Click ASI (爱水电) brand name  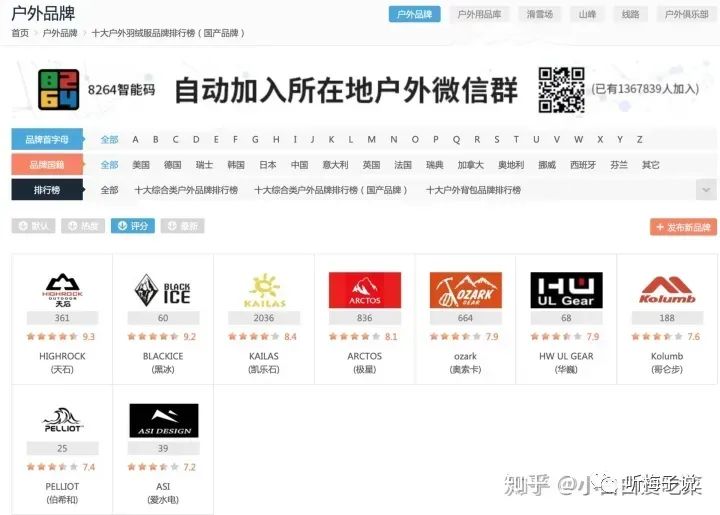(x=163, y=493)
